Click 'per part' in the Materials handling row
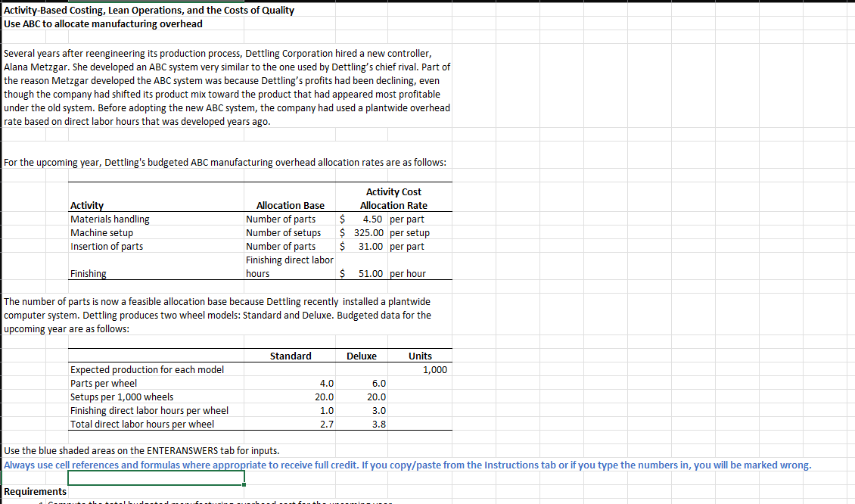This screenshot has width=855, height=504. pyautogui.click(x=407, y=219)
